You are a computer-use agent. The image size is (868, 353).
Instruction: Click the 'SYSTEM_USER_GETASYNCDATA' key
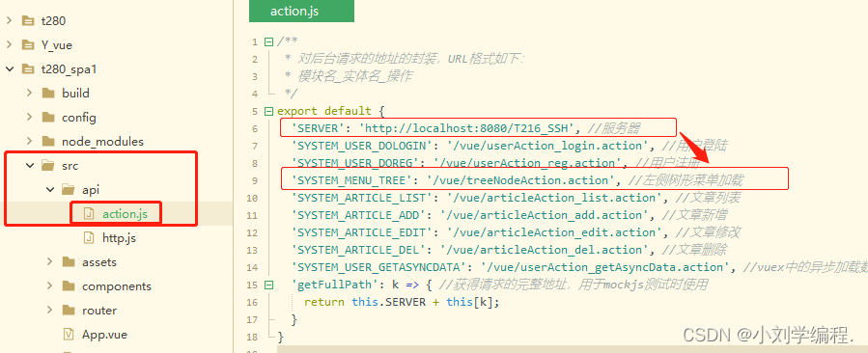[x=378, y=267]
